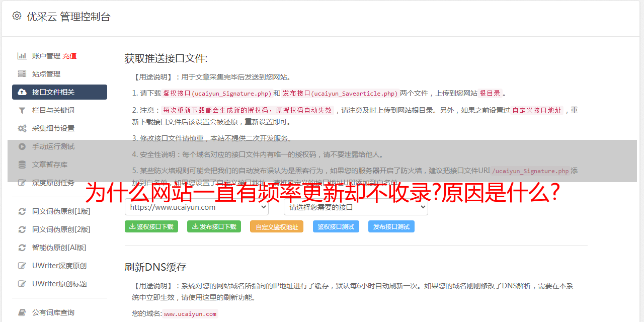644x322 pixels.
Task: Click the 优采云 管理控制台 title
Action: coord(68,17)
